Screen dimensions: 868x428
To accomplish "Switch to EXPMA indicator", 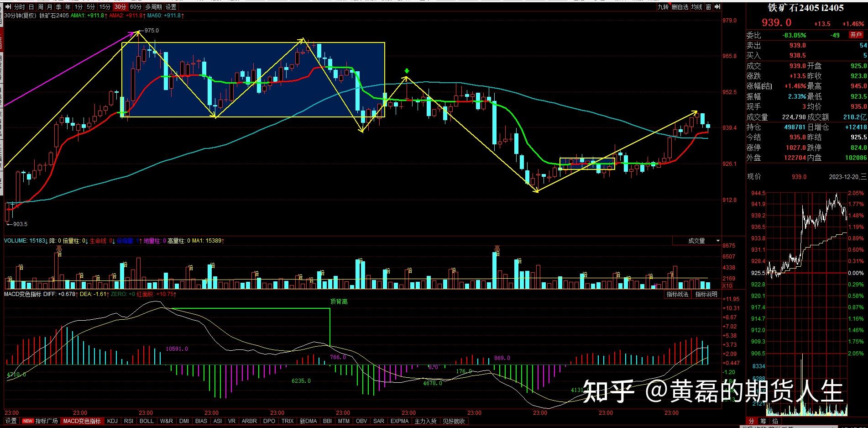I will coord(400,421).
